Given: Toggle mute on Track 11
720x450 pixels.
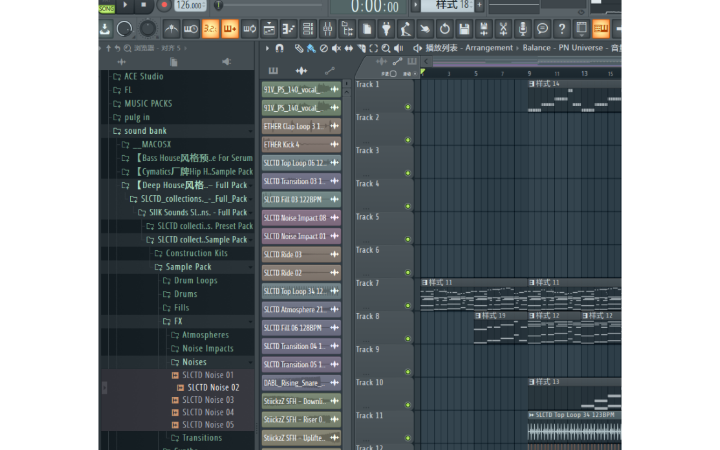Looking at the screenshot, I should pyautogui.click(x=408, y=438).
